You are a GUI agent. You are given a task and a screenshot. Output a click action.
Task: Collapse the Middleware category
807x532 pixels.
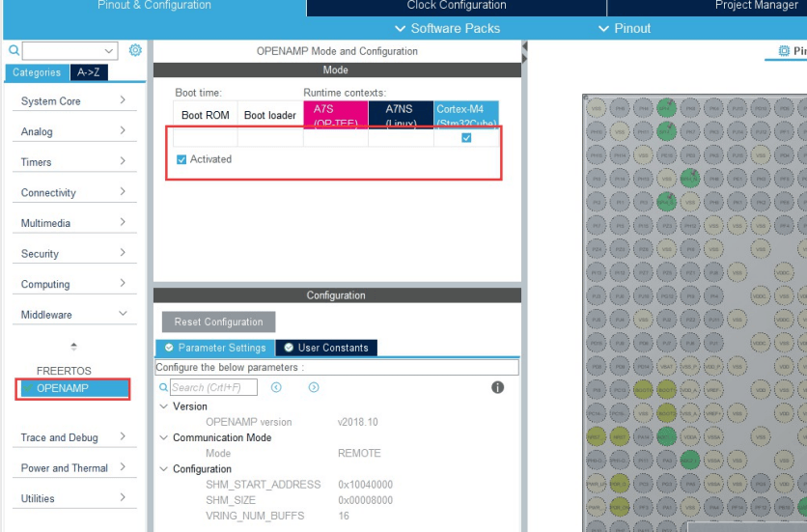[x=74, y=314]
